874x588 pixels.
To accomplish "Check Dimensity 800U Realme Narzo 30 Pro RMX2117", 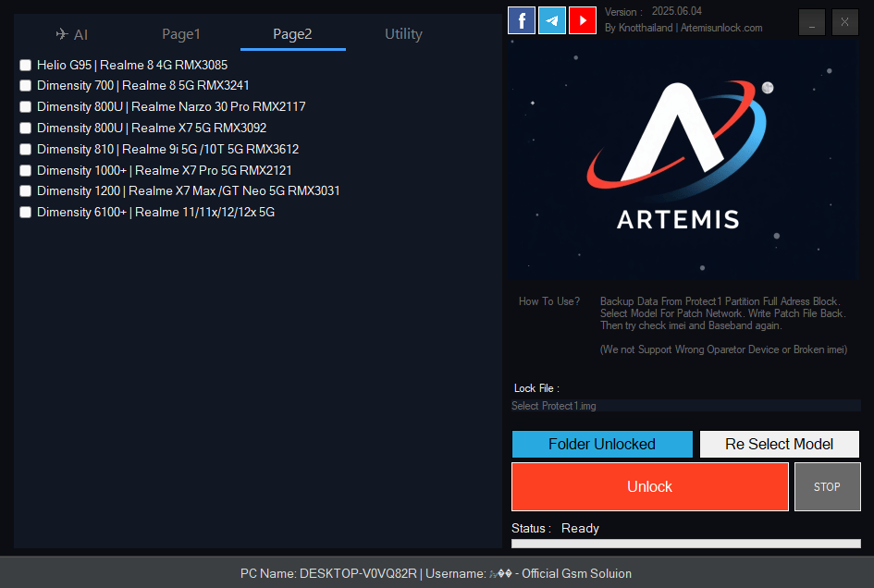I will click(x=25, y=106).
